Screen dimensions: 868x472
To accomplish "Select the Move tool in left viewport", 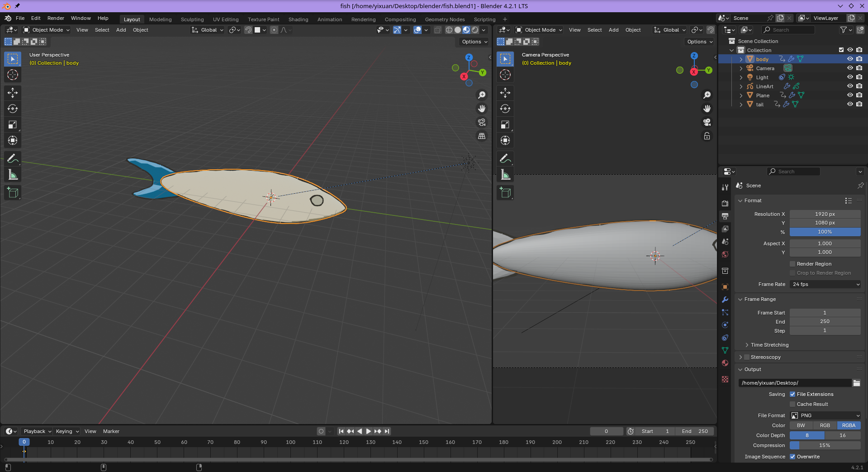I will (13, 93).
